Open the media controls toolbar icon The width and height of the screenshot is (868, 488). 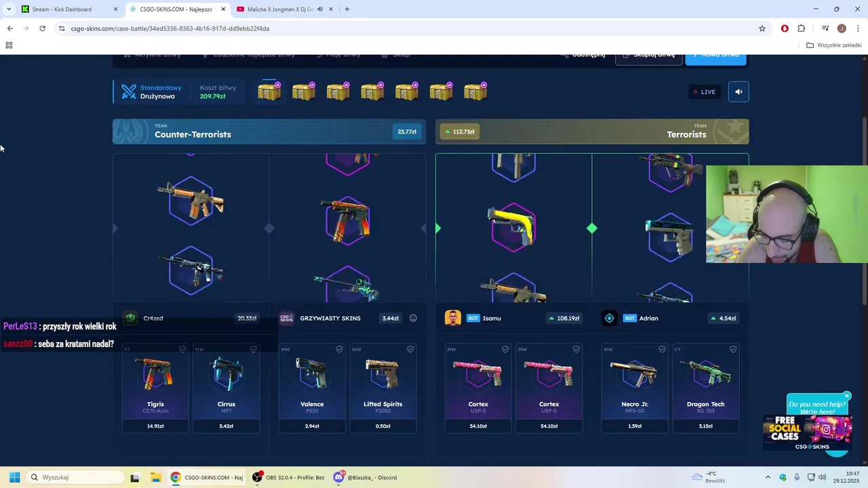(825, 28)
